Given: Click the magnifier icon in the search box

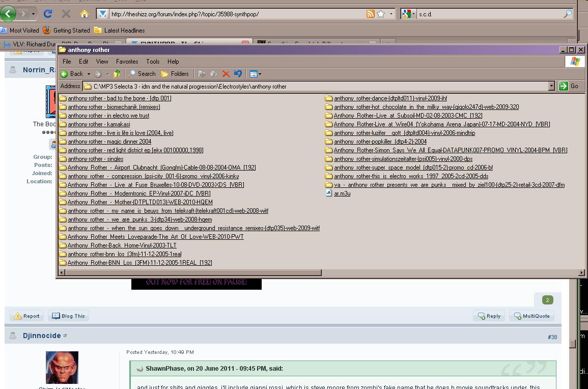Looking at the screenshot, I should click(x=567, y=14).
